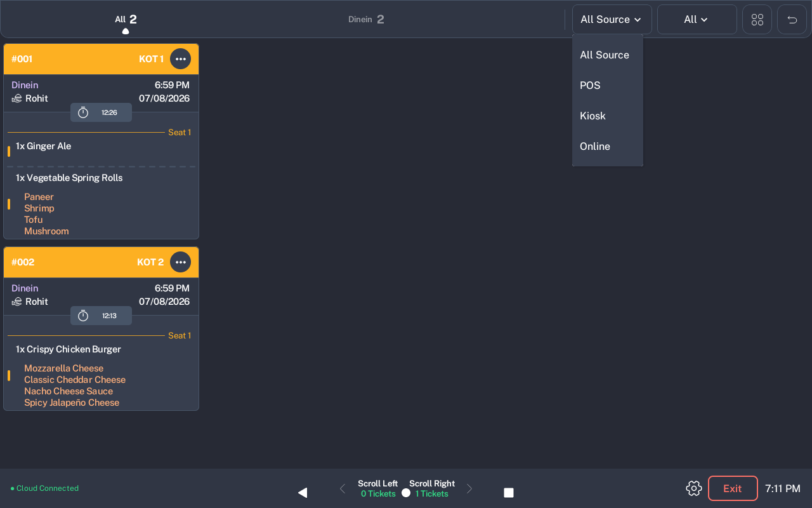This screenshot has width=812, height=508.
Task: Click the white pagination dot indicator
Action: click(x=406, y=493)
